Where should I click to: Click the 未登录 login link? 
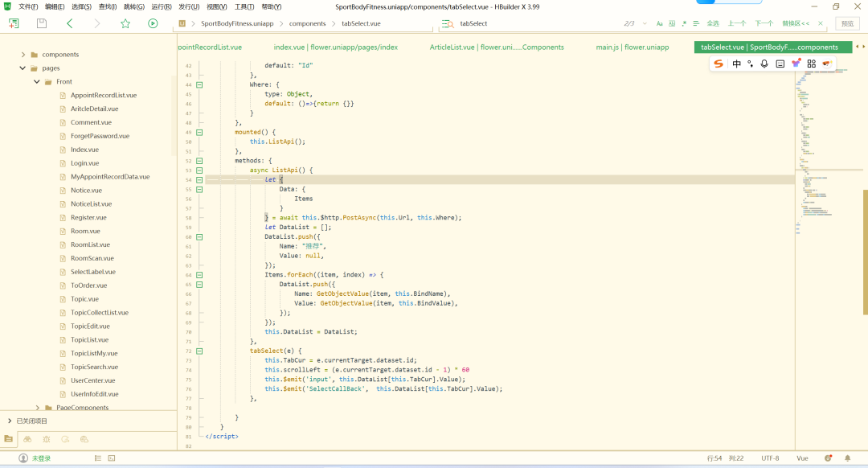[x=41, y=458]
